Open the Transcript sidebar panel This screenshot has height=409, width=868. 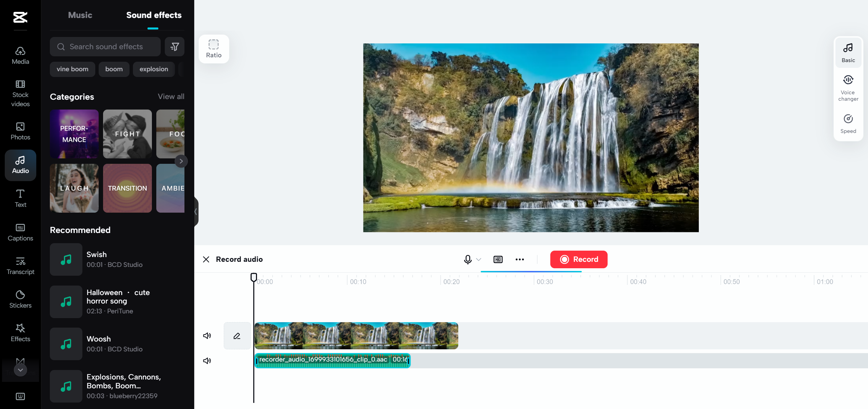click(x=20, y=266)
